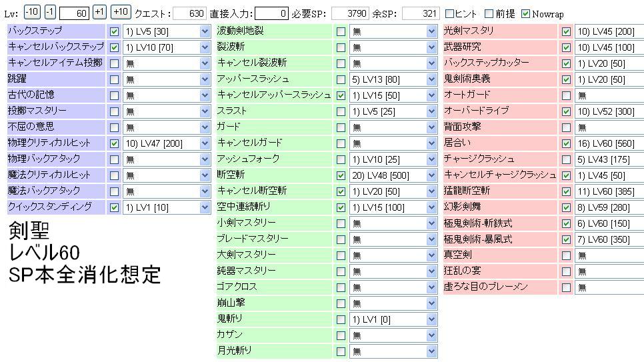Enable the ヒント checkbox
The image size is (644, 362).
[450, 14]
